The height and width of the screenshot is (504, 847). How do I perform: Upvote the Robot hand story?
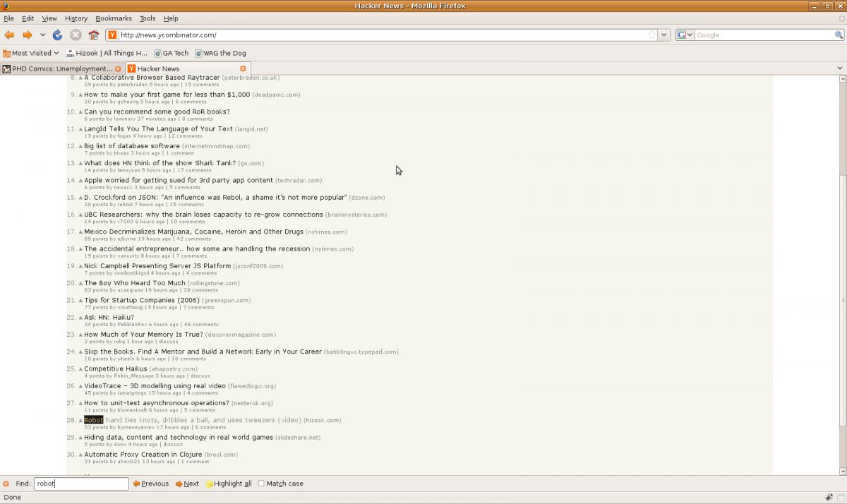[x=80, y=421]
